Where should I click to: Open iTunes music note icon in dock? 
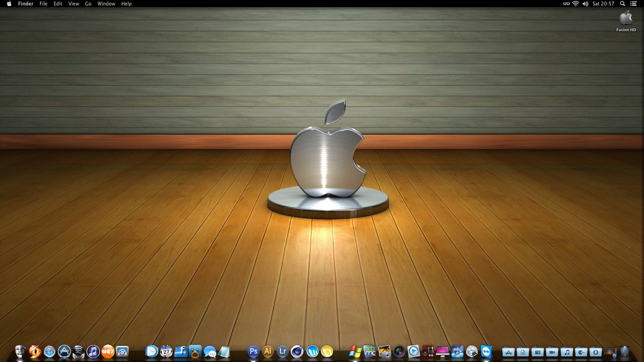(93, 352)
